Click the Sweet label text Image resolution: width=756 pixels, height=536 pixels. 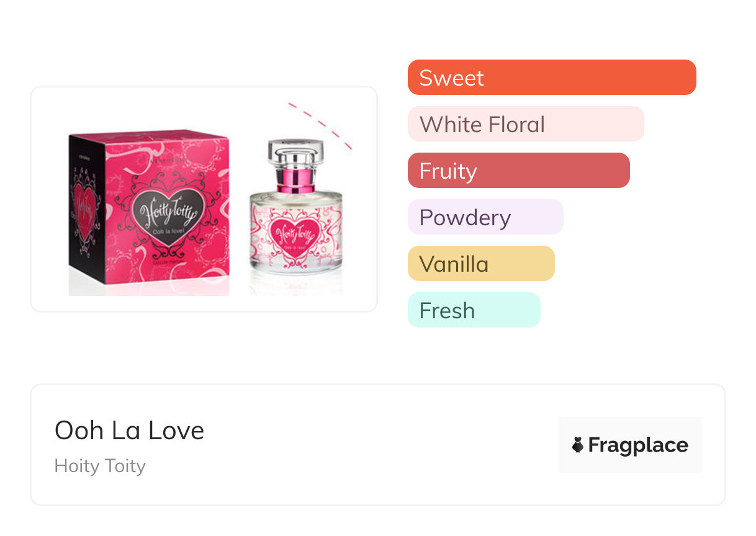pos(451,78)
